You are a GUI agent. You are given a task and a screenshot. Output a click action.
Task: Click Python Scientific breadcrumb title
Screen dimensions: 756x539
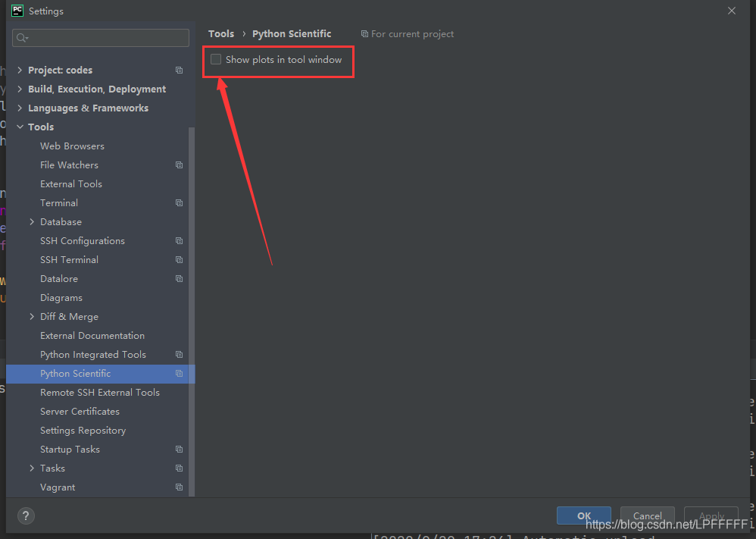pos(292,34)
